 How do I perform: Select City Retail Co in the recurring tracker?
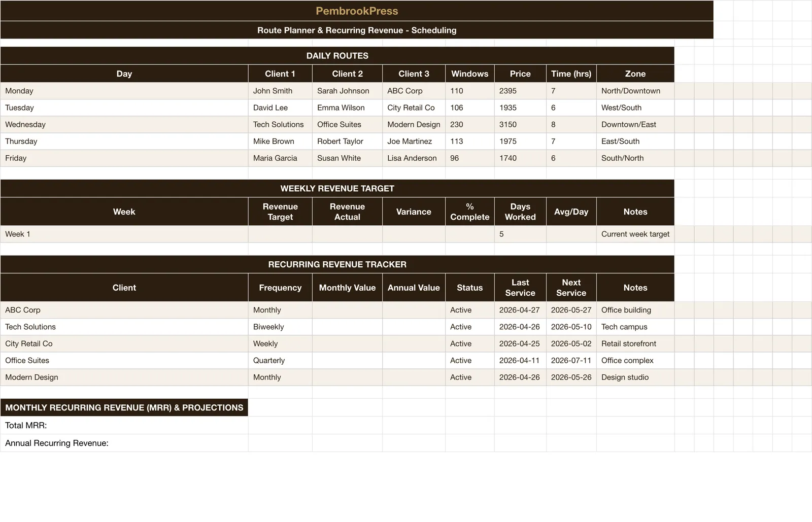(x=124, y=343)
